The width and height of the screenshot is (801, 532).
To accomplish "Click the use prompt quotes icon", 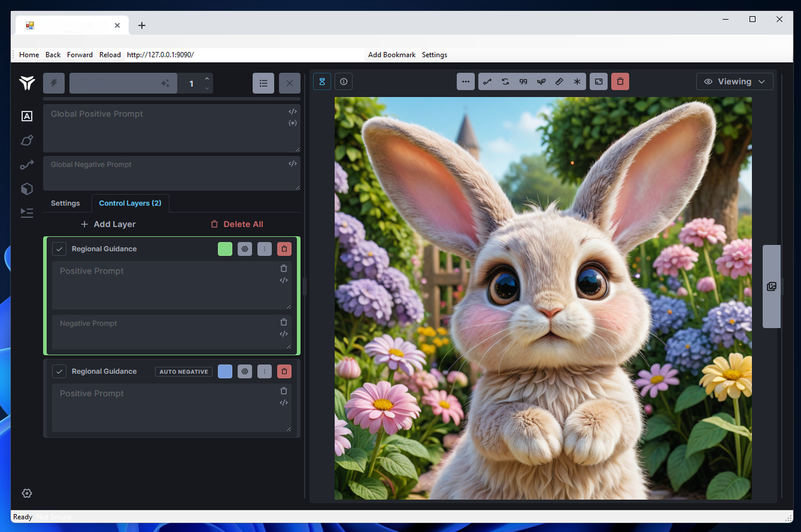I will click(x=523, y=81).
